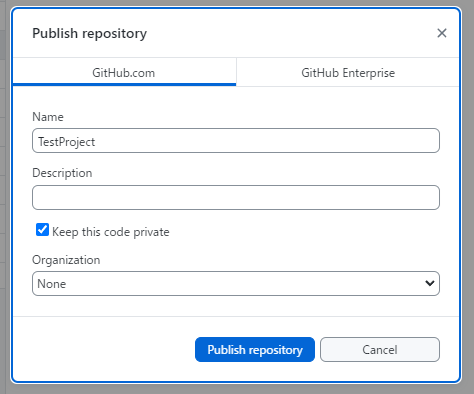Click the blue Publish repository button

tap(255, 350)
